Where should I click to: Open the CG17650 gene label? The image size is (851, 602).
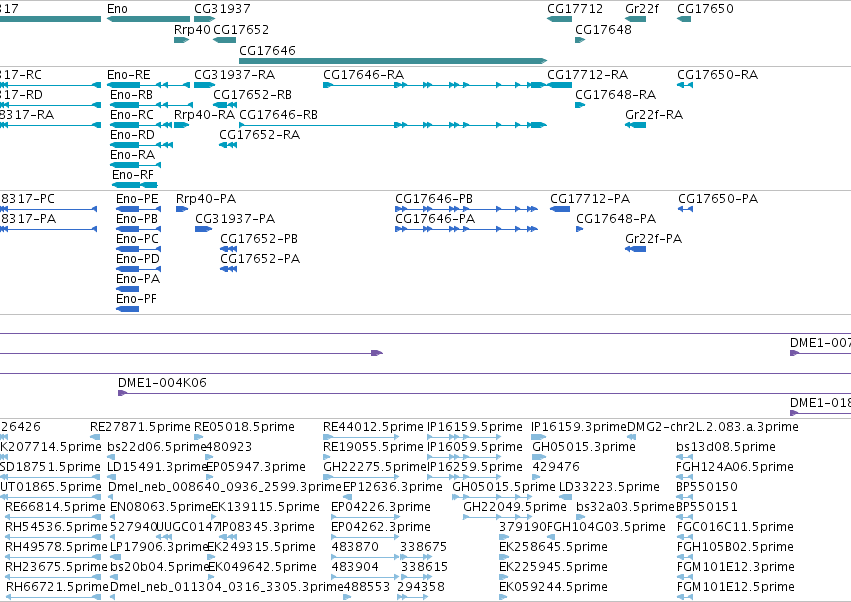[x=705, y=9]
